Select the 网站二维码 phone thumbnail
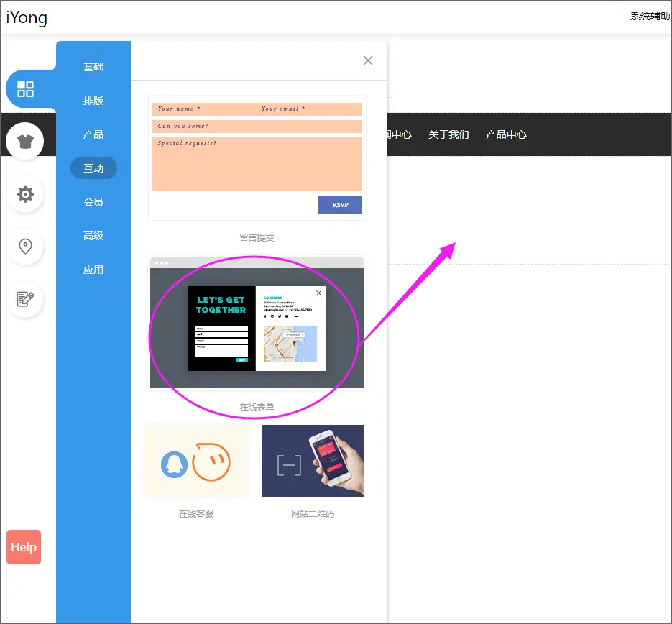This screenshot has width=672, height=624. 313,461
